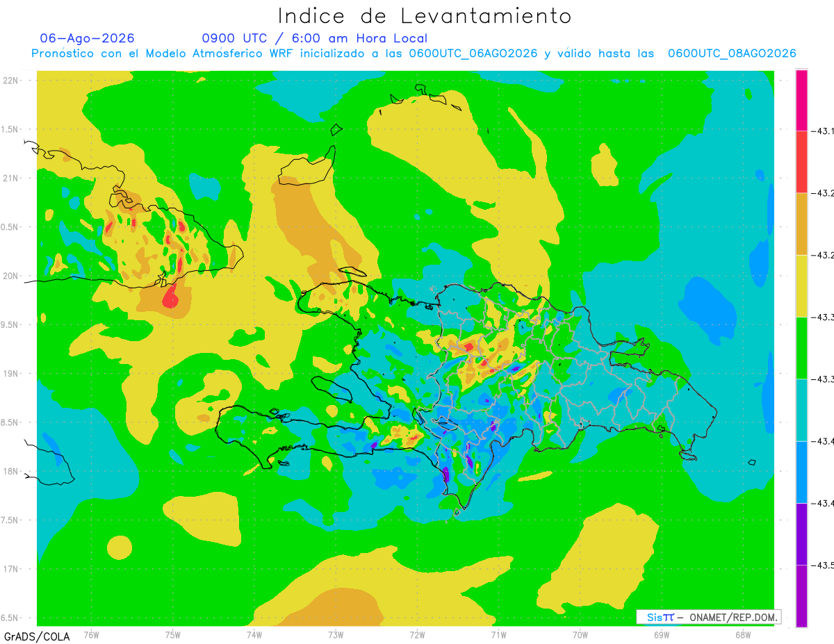Click the 'Indice de Levantamiento' title
The height and width of the screenshot is (644, 834).
coord(425,16)
